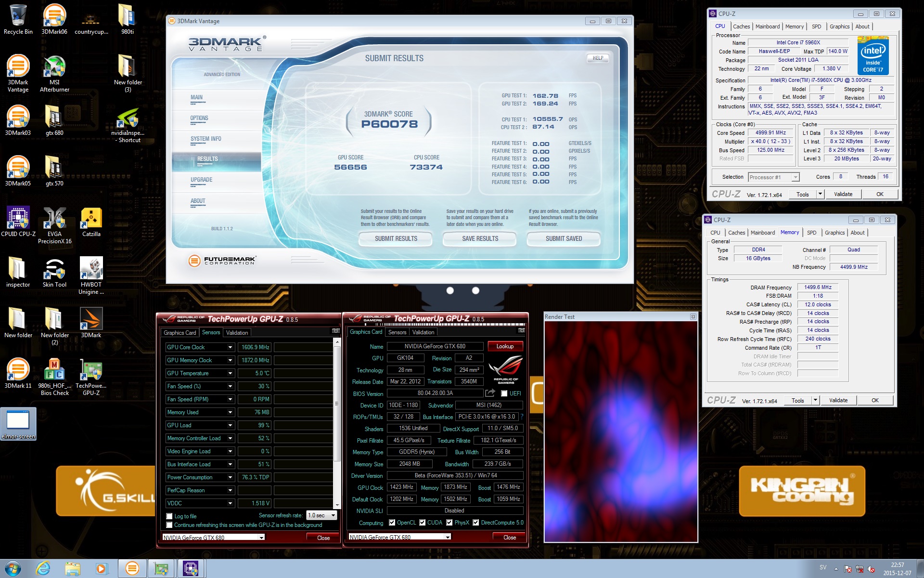Viewport: 924px width, 578px height.
Task: Open Skin Tool desktop shortcut
Action: (x=54, y=272)
